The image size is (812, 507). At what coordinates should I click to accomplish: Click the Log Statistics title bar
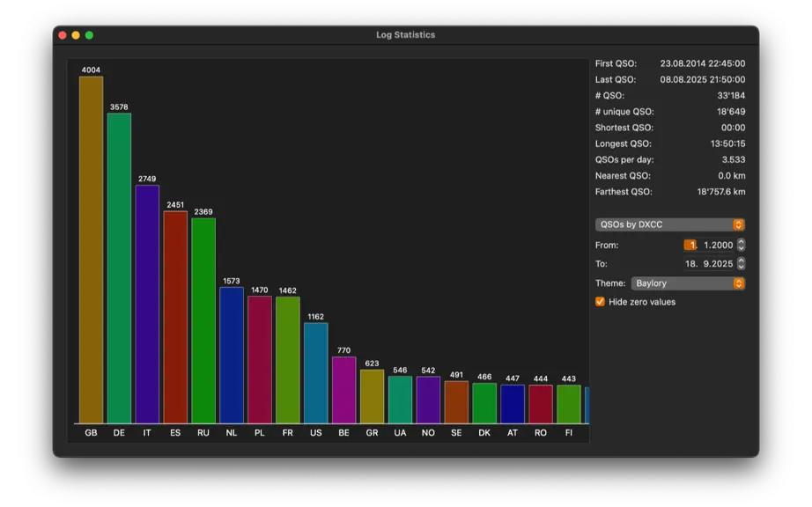point(405,35)
